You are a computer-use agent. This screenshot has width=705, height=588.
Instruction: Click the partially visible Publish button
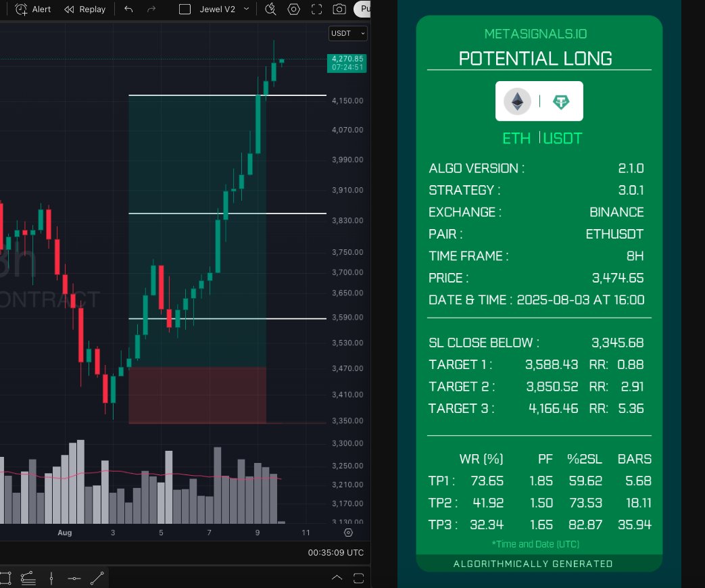pyautogui.click(x=362, y=9)
